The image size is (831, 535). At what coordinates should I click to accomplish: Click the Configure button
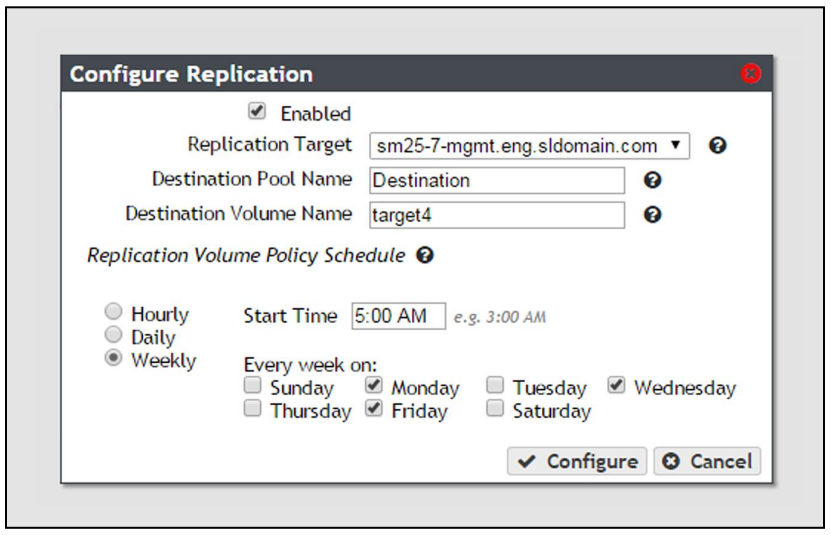point(577,461)
